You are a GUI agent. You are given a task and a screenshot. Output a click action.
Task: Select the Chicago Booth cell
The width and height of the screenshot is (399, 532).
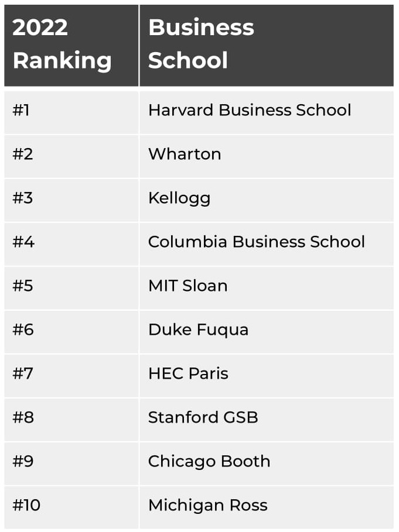[x=209, y=461]
